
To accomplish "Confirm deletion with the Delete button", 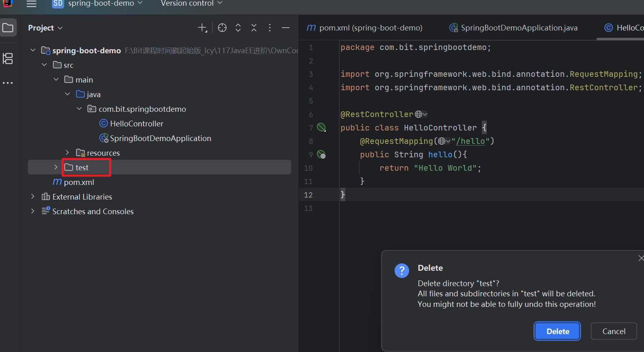I will point(557,331).
